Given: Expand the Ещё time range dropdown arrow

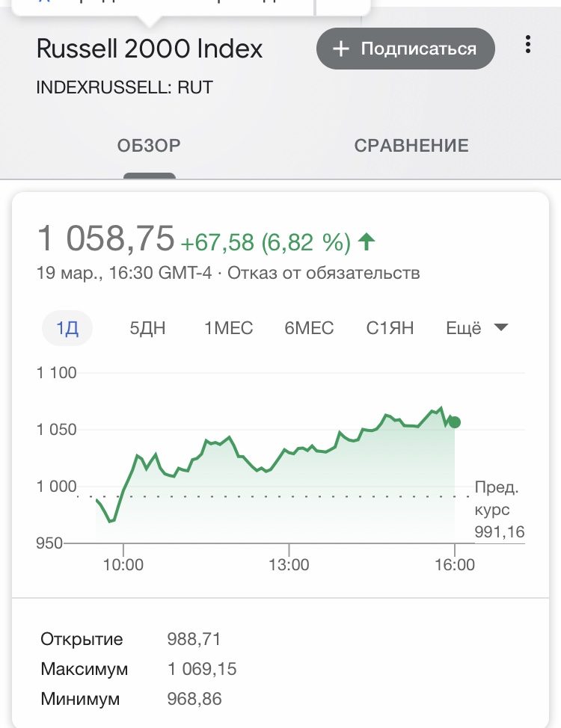Looking at the screenshot, I should (x=500, y=328).
